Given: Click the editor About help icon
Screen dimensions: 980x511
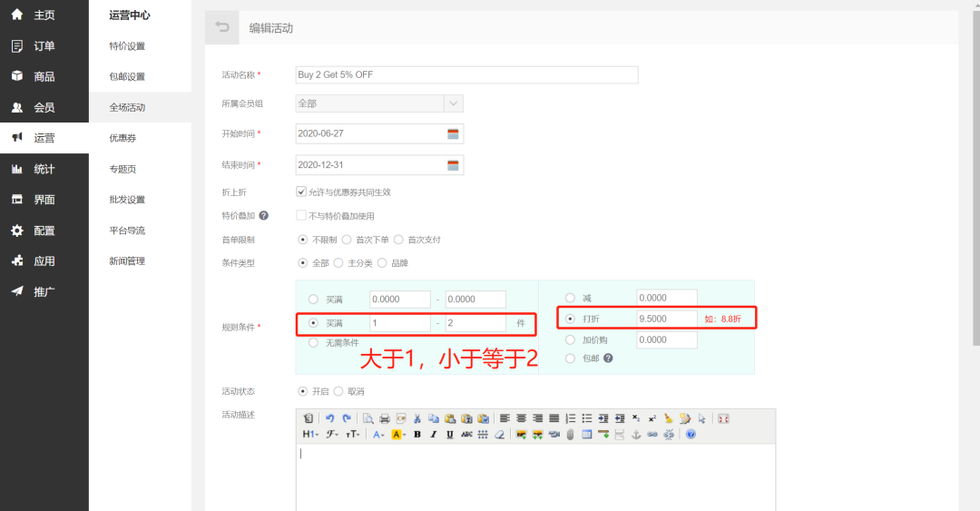Looking at the screenshot, I should 691,434.
